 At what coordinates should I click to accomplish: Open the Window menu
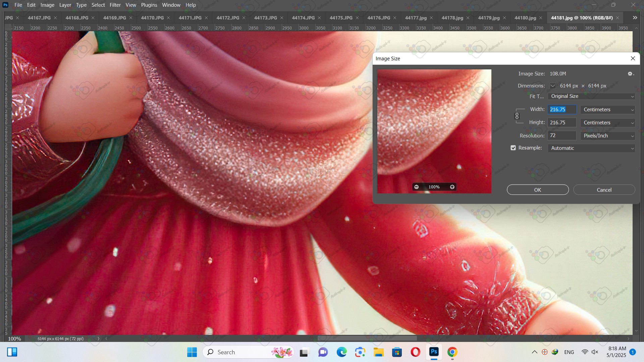pos(171,5)
